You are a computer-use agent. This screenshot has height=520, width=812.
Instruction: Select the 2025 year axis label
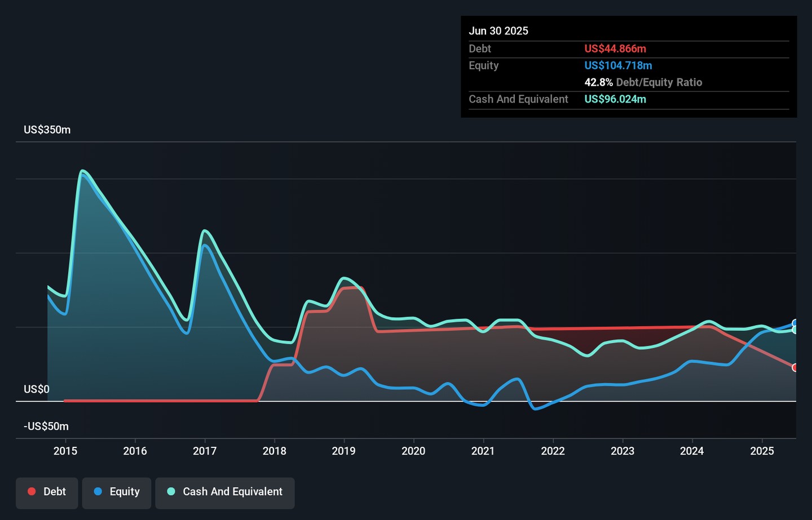[x=762, y=451]
